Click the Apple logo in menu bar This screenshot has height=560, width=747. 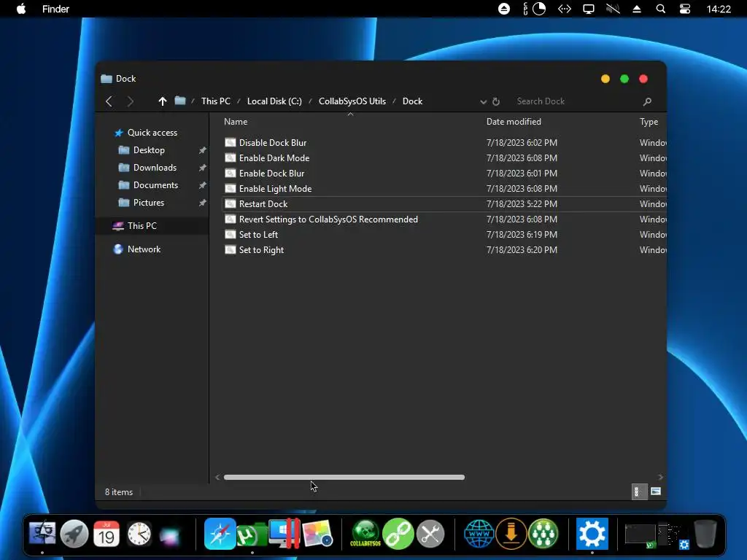pos(21,9)
